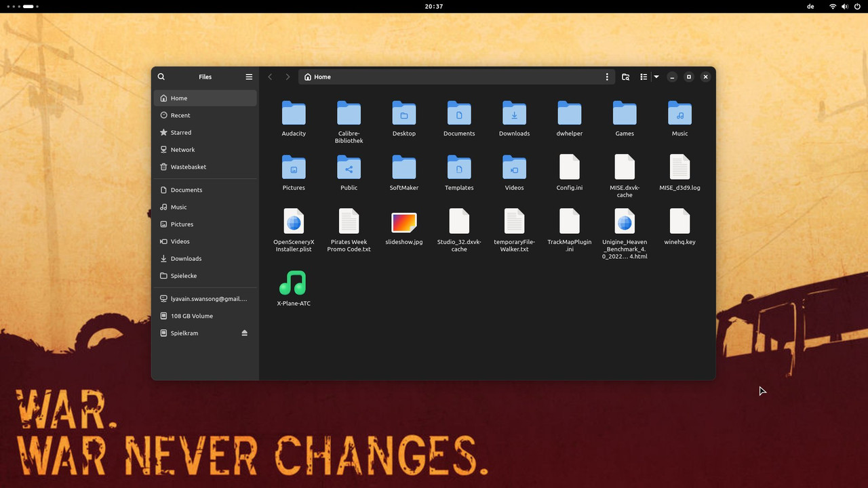Open 108 GB Volume in sidebar

(205, 316)
